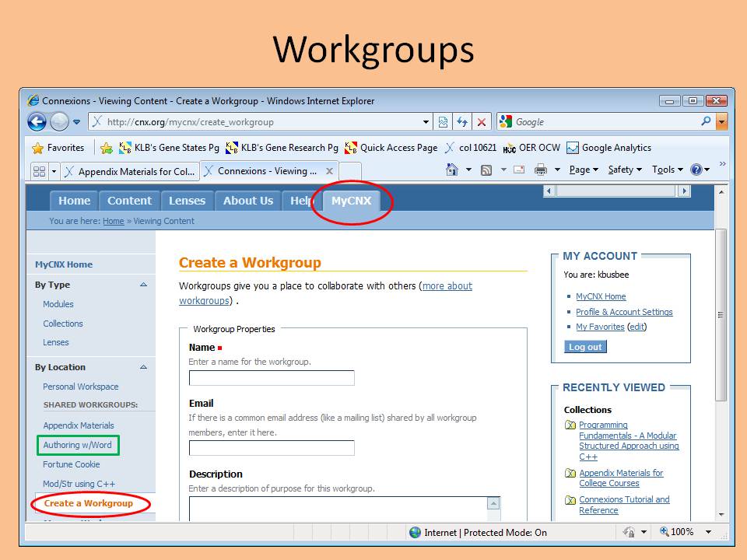
Task: Open the Connexions Tutorial and Reference collection
Action: [x=624, y=505]
